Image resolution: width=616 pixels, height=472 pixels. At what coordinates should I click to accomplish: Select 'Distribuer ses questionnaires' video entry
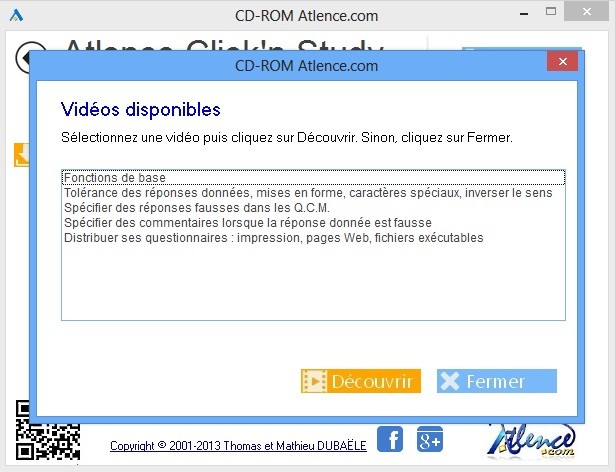pos(313,238)
